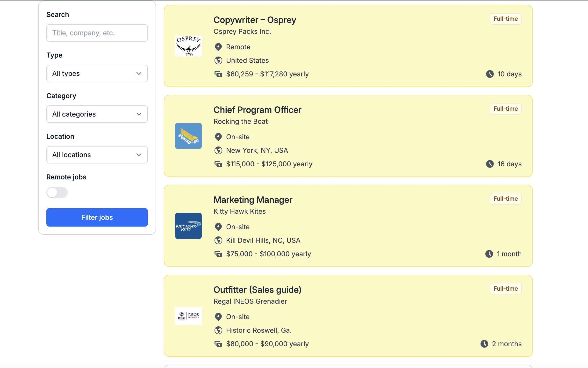
Task: Click the globe icon beside Kill Devil Hills
Action: pyautogui.click(x=218, y=240)
